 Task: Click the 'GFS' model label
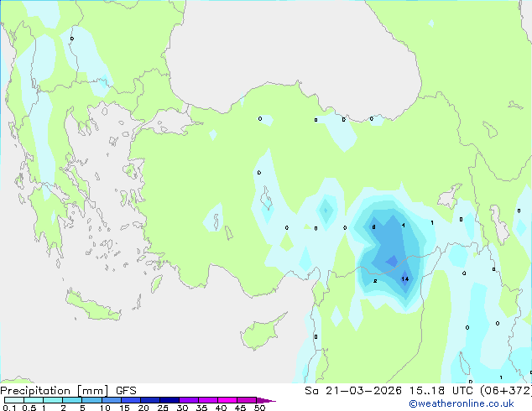(126, 391)
